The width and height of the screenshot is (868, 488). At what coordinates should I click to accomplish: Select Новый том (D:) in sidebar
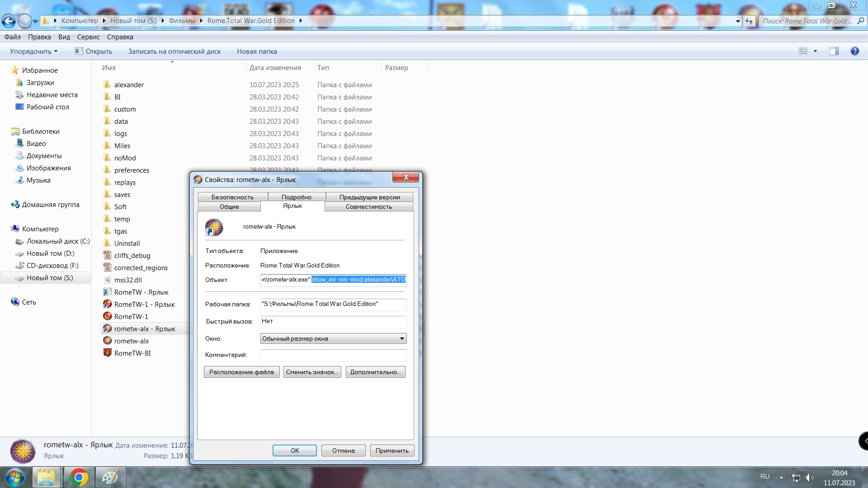click(x=50, y=253)
